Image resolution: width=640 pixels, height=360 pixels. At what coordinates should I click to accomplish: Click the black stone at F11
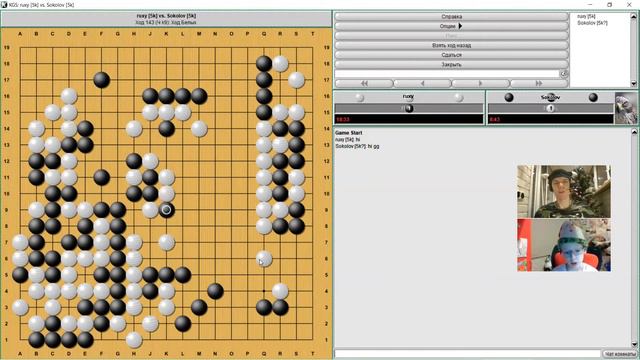102,178
